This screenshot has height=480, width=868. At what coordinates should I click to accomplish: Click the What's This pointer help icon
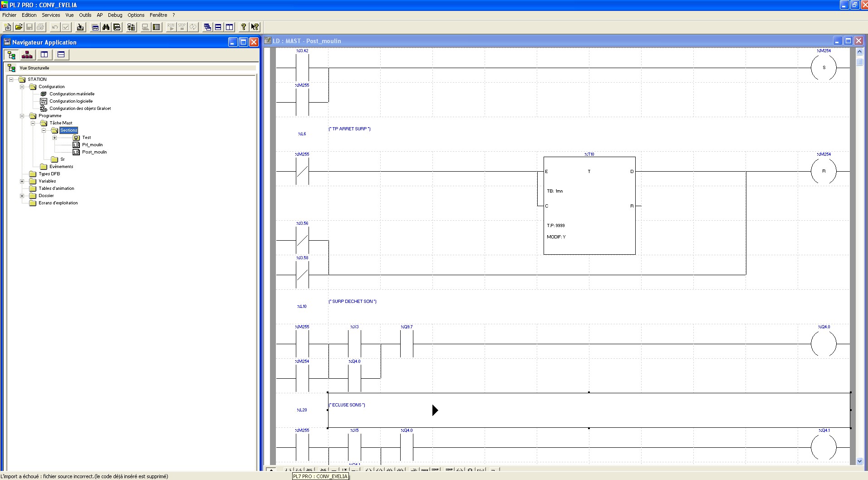255,27
